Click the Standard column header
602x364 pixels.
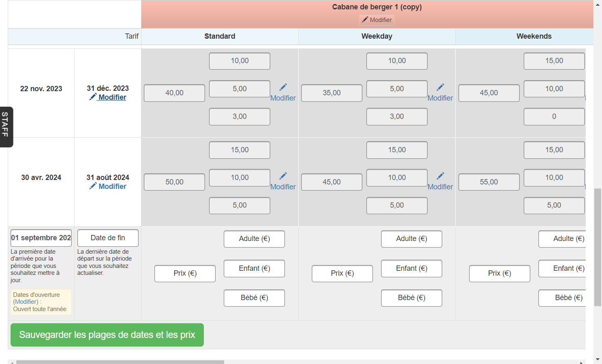220,36
